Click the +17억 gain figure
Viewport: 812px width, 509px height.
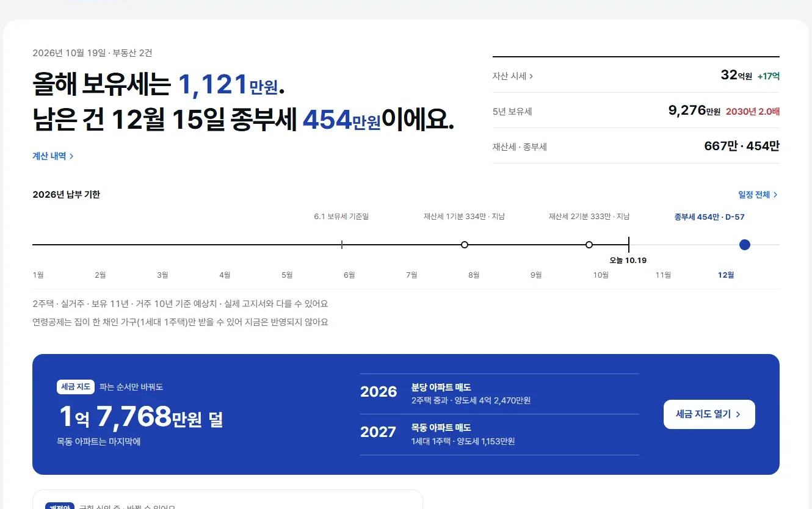(x=769, y=76)
